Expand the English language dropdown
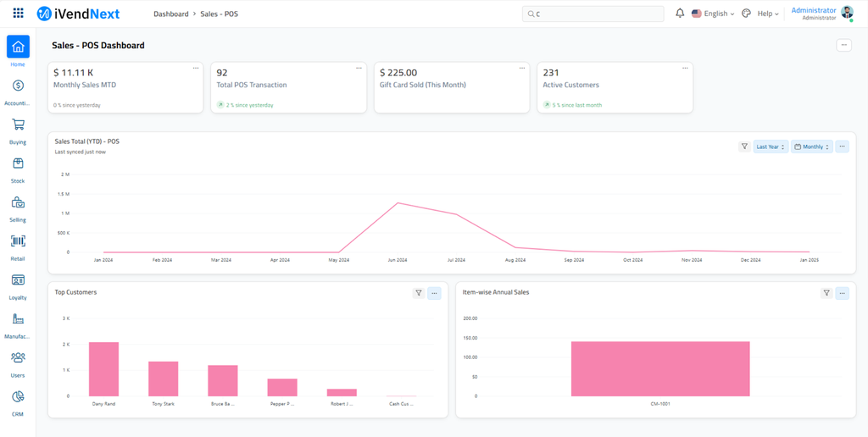The image size is (868, 437). tap(713, 14)
